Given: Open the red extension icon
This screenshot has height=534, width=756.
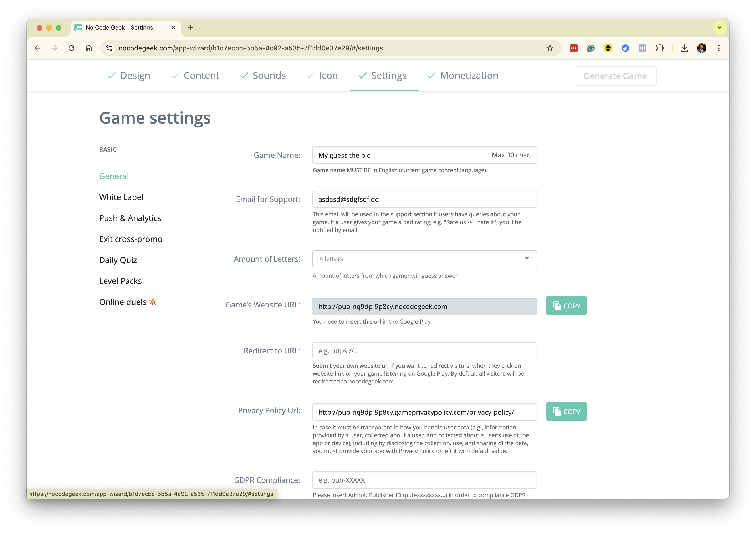Looking at the screenshot, I should [x=574, y=48].
